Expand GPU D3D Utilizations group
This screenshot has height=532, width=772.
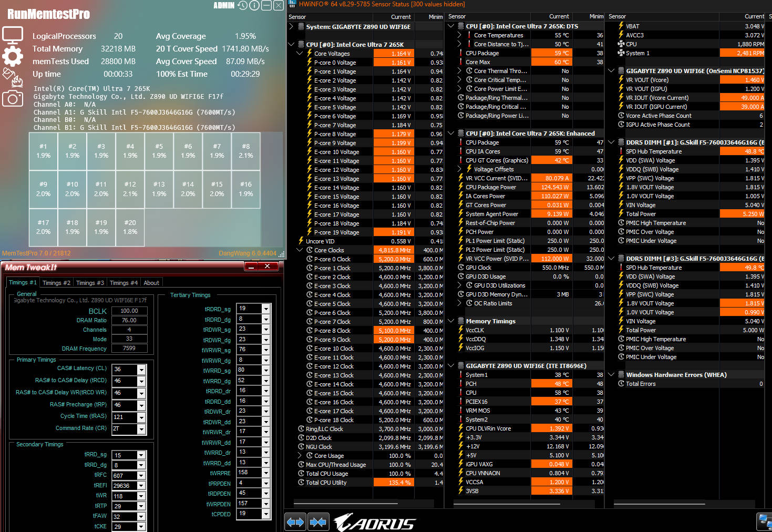[x=459, y=285]
